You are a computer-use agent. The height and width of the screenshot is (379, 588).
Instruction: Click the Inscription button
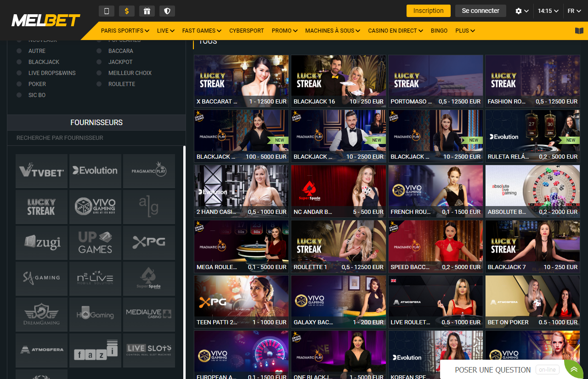coord(429,11)
